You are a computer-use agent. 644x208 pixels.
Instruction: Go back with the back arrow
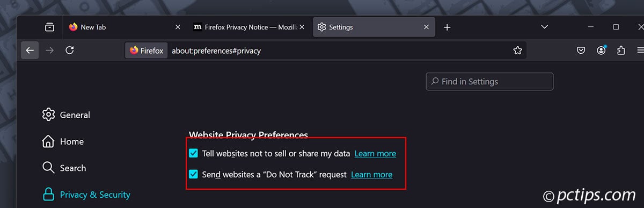tap(30, 51)
